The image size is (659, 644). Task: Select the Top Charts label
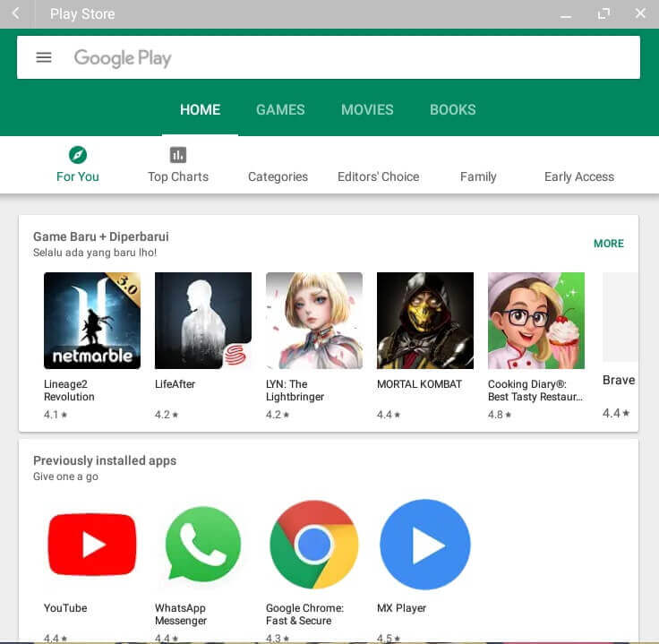click(178, 176)
